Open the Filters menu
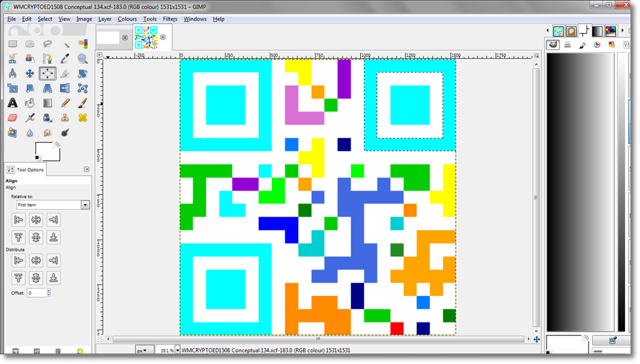Image resolution: width=640 pixels, height=364 pixels. point(170,19)
